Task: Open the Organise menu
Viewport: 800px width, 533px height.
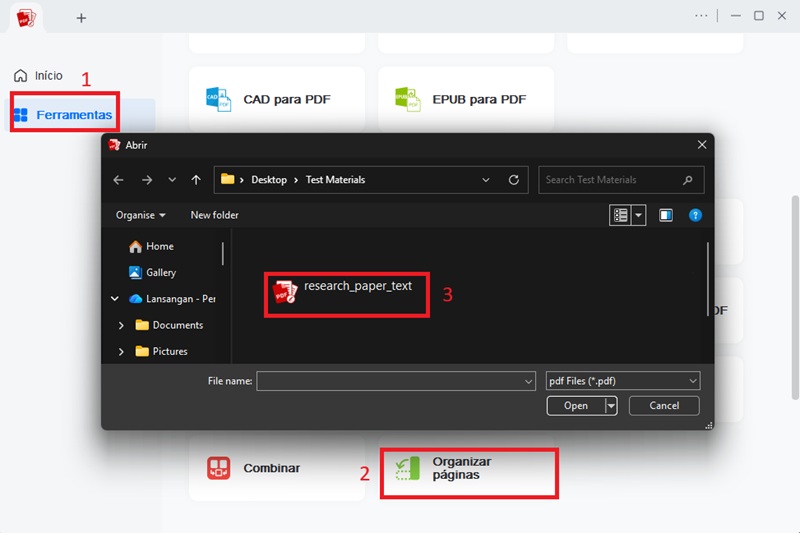Action: pyautogui.click(x=140, y=215)
